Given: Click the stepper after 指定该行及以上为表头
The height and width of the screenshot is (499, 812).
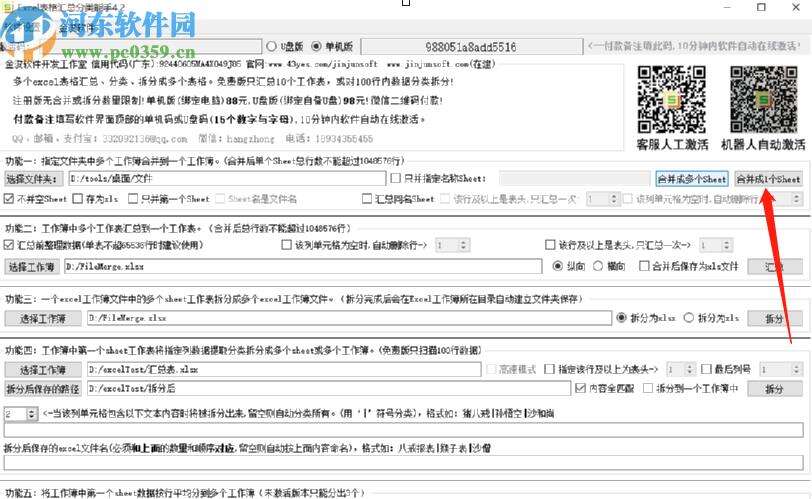Looking at the screenshot, I should pyautogui.click(x=681, y=369).
